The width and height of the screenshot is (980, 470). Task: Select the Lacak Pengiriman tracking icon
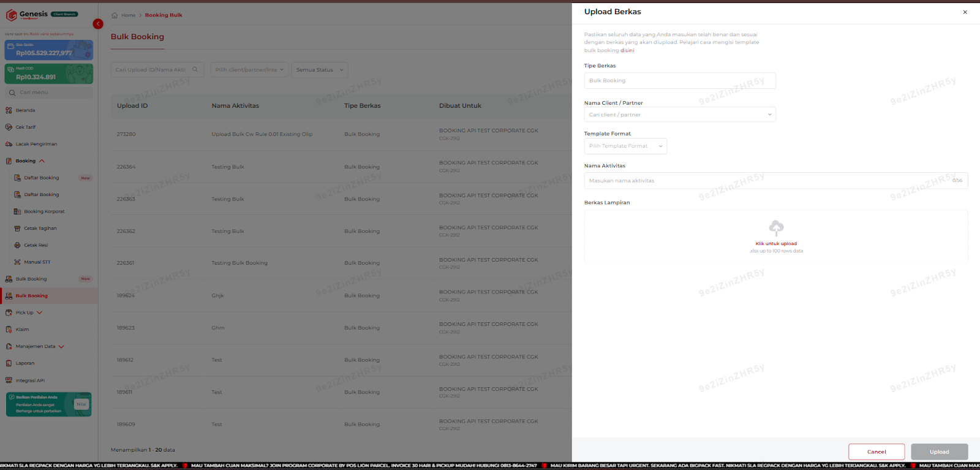click(9, 144)
